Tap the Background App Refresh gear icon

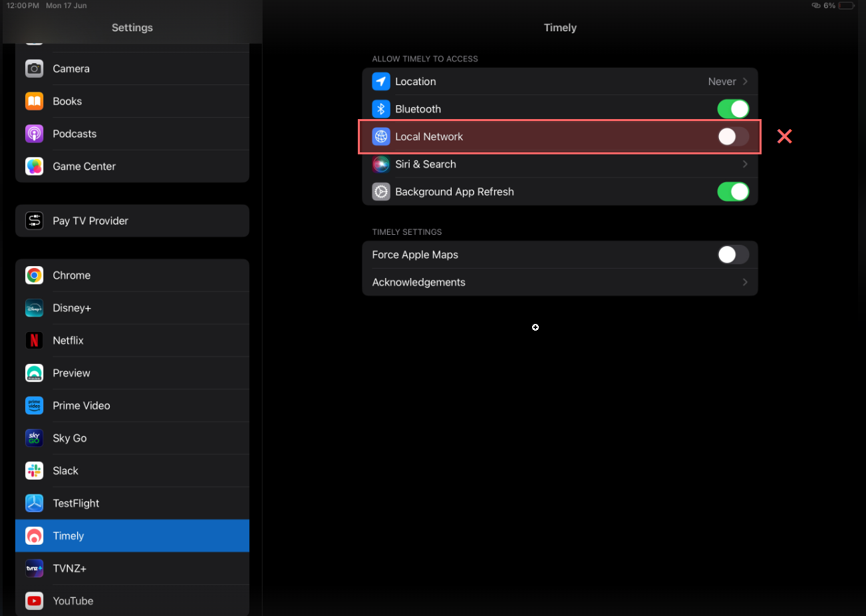381,192
